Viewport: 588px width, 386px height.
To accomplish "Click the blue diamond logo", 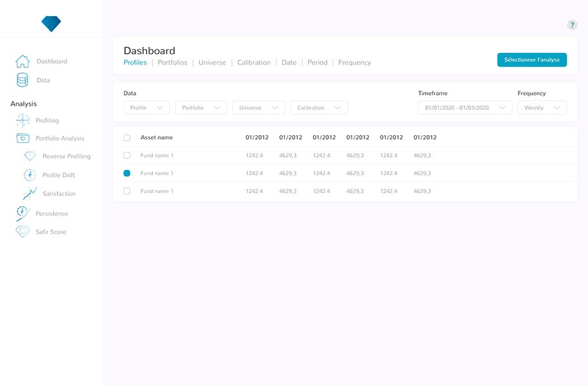I will pos(51,24).
